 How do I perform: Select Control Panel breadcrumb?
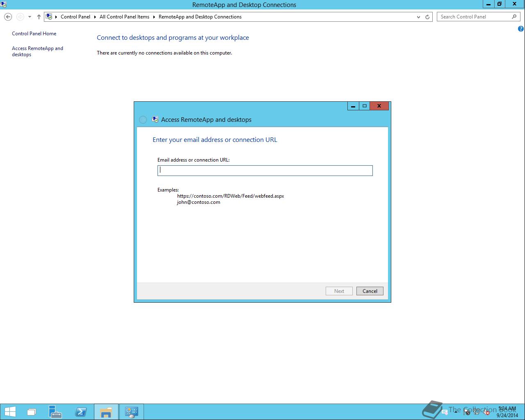point(75,17)
